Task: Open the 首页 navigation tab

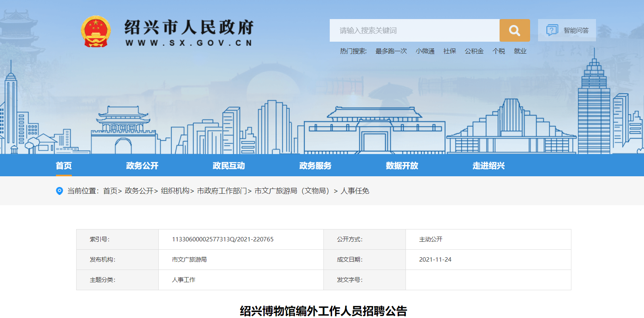Action: click(64, 166)
